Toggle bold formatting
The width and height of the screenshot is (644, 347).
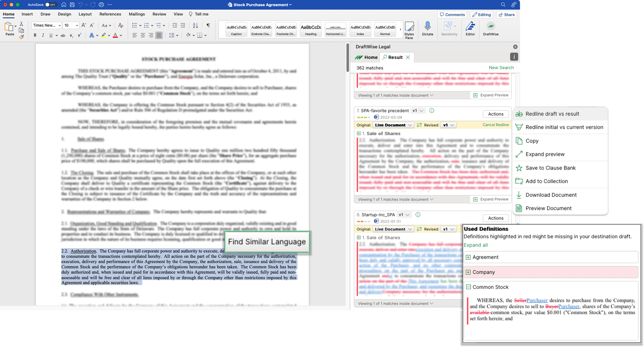pyautogui.click(x=35, y=35)
